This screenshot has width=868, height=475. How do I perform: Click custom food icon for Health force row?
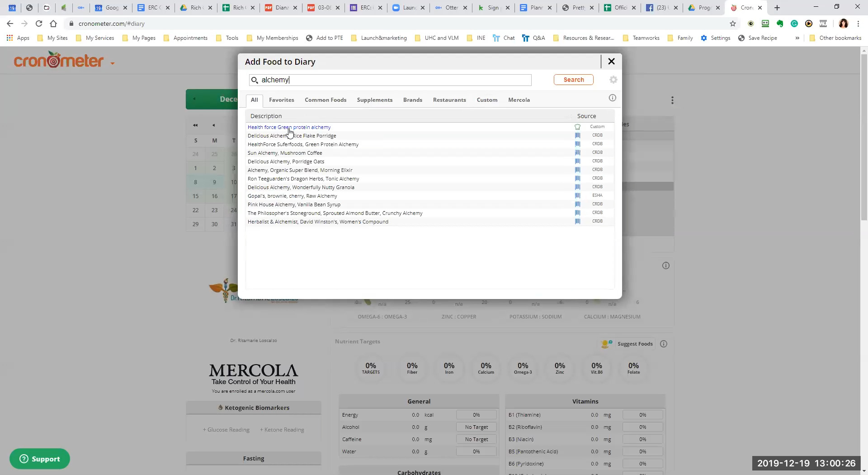tap(577, 127)
